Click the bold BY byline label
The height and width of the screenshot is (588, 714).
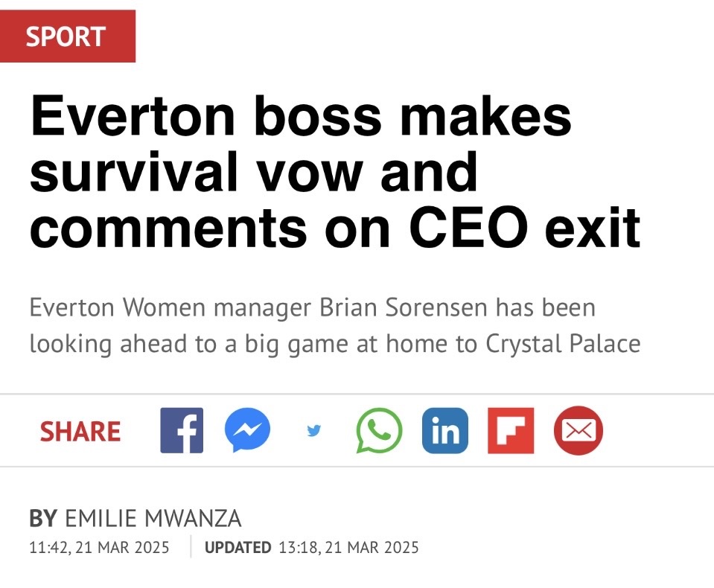coord(42,519)
